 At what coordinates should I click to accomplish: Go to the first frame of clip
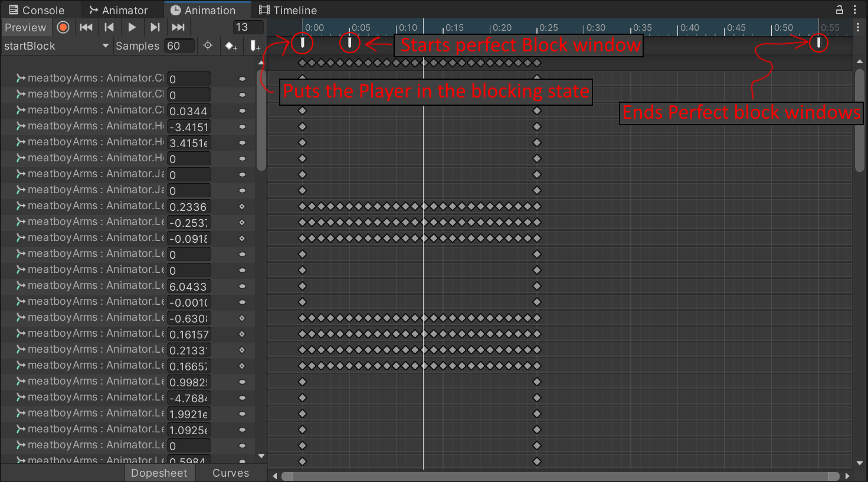point(86,27)
